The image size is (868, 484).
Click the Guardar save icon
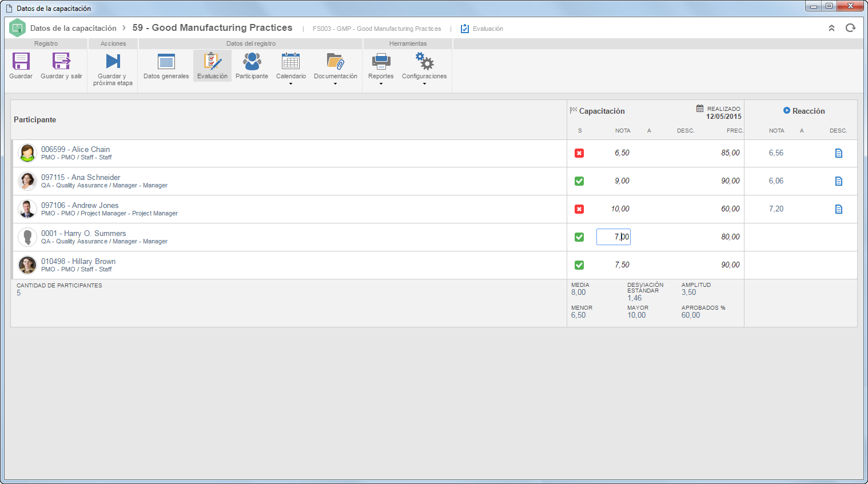[x=21, y=61]
